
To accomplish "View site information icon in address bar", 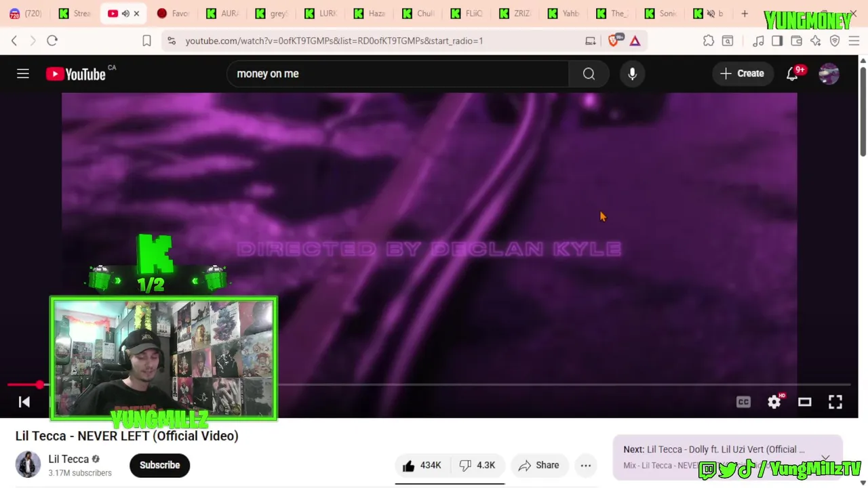I will coord(172,41).
